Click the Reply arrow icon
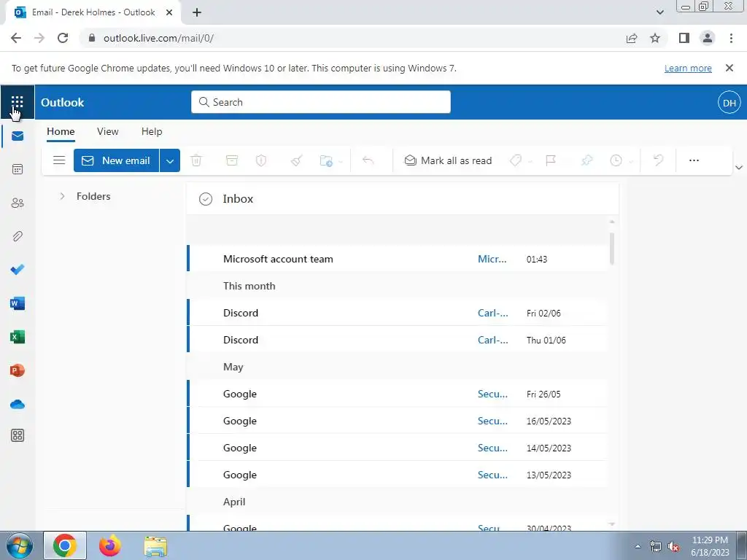The height and width of the screenshot is (560, 747). pyautogui.click(x=368, y=160)
